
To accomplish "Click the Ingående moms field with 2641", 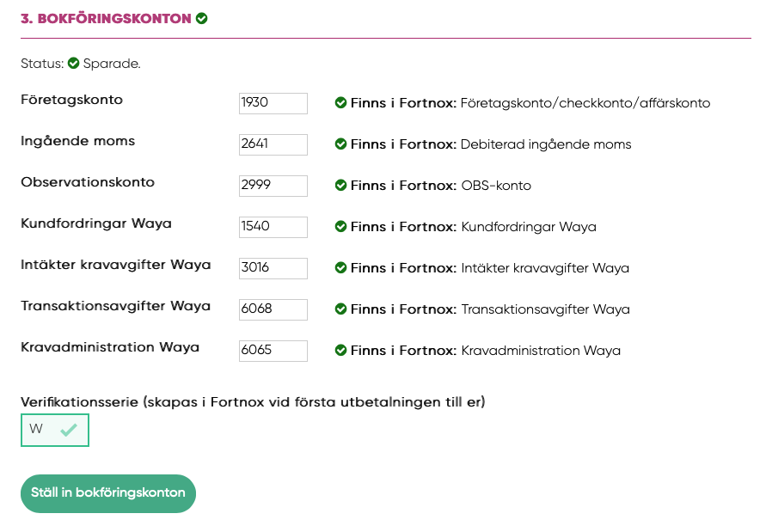I will pyautogui.click(x=273, y=144).
